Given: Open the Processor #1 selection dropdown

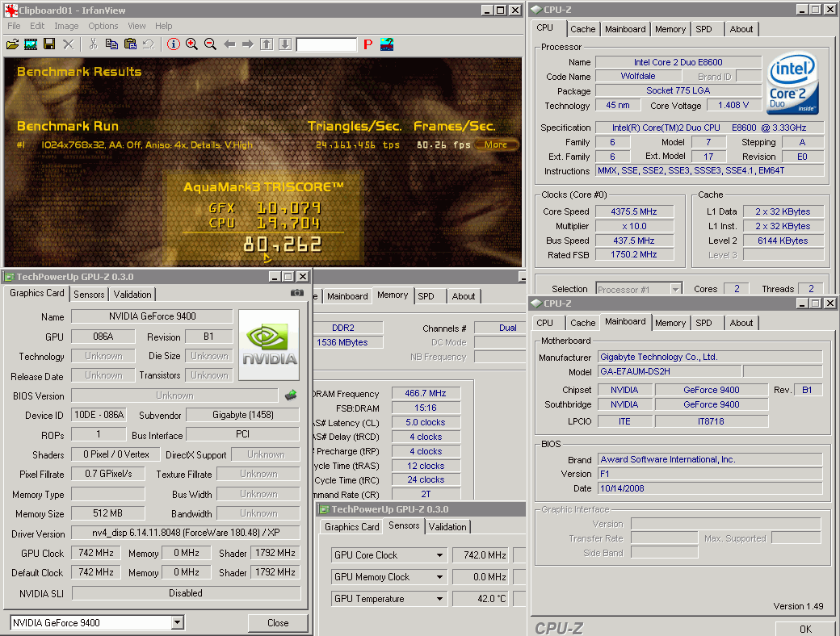Looking at the screenshot, I should [x=675, y=289].
